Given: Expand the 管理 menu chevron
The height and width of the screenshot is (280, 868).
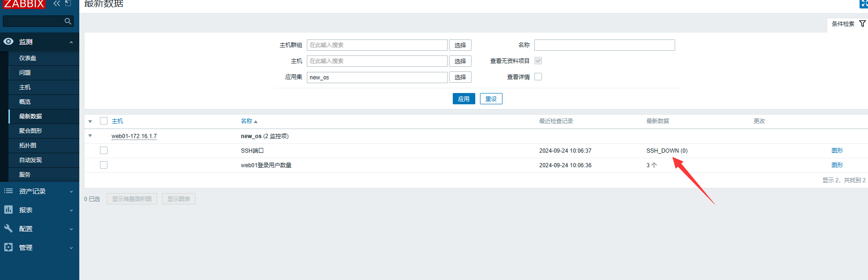Looking at the screenshot, I should pyautogui.click(x=71, y=248).
